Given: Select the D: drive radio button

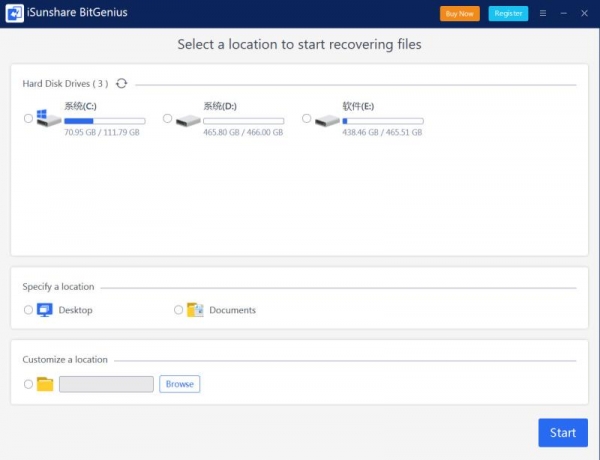Looking at the screenshot, I should [167, 118].
